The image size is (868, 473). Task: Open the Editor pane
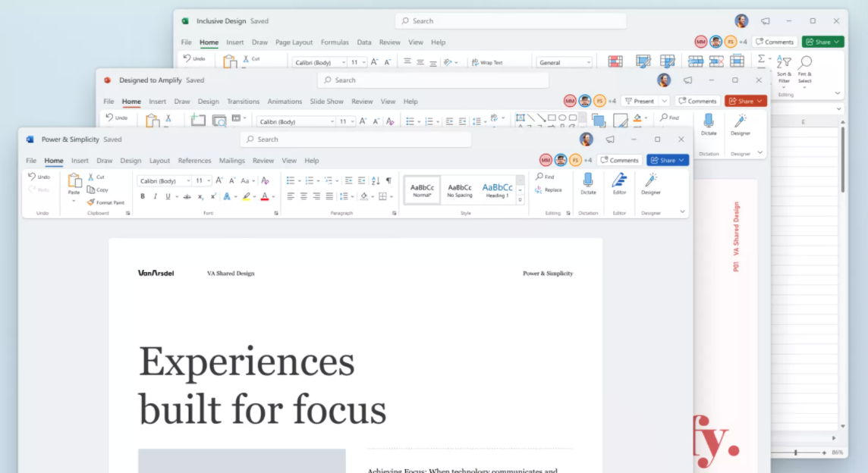(x=619, y=183)
